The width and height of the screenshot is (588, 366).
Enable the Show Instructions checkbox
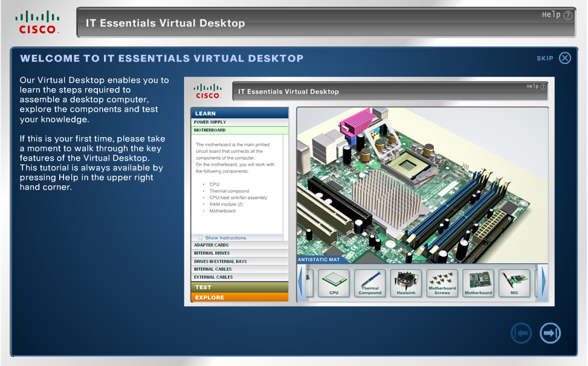199,237
